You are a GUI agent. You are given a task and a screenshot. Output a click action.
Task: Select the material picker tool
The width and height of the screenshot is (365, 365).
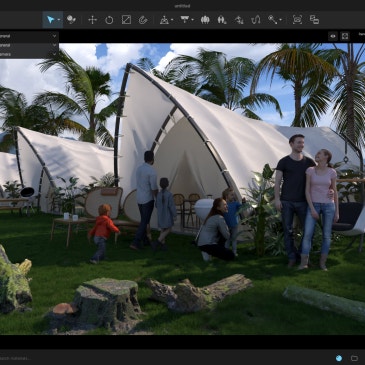pos(71,20)
